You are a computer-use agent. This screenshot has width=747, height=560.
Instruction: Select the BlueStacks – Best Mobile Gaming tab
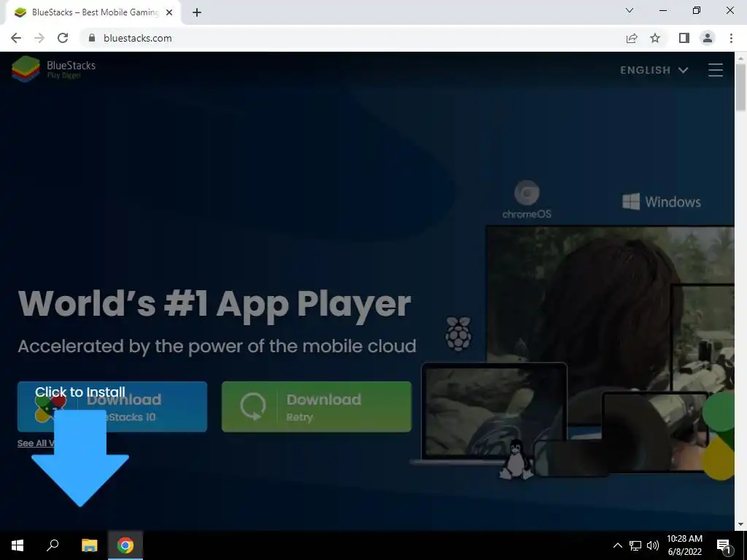coord(93,12)
